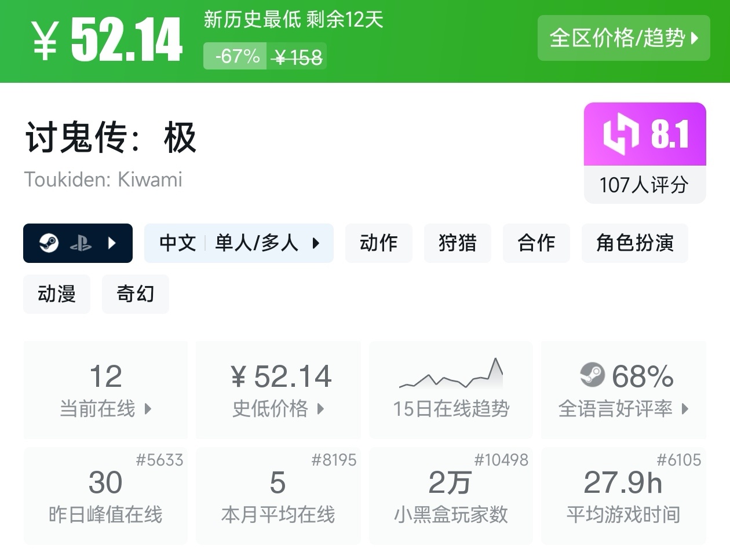
Task: Select the 奇幻 tag
Action: [136, 294]
